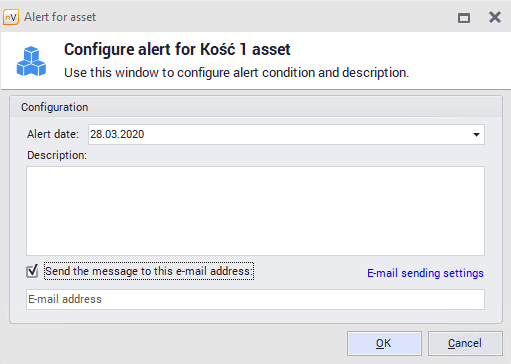Click the 'Configure alert for Kość 1 asset' heading
511x364 pixels.
[x=177, y=50]
